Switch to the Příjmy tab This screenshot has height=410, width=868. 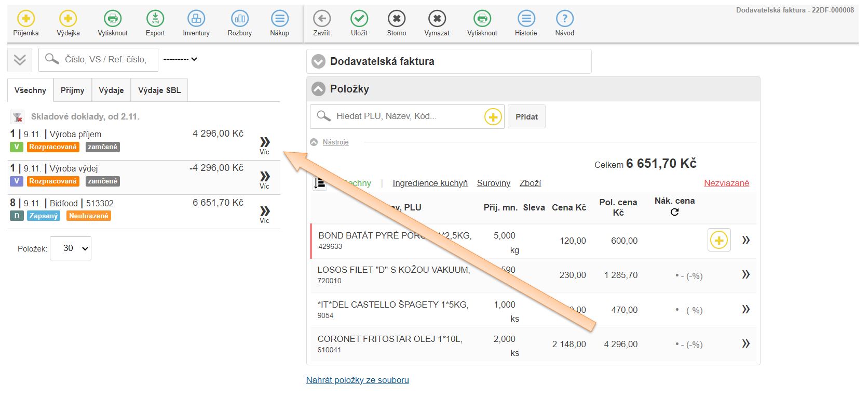72,90
